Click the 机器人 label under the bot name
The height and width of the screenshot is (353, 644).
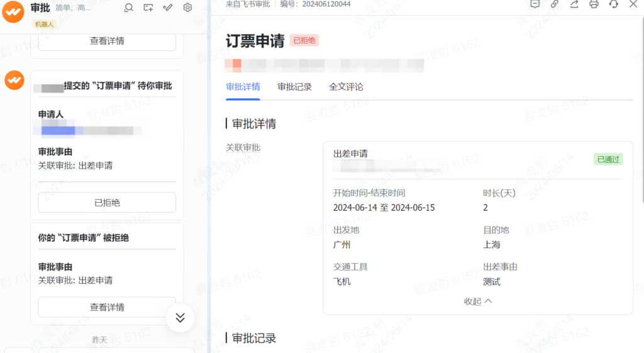pyautogui.click(x=44, y=25)
